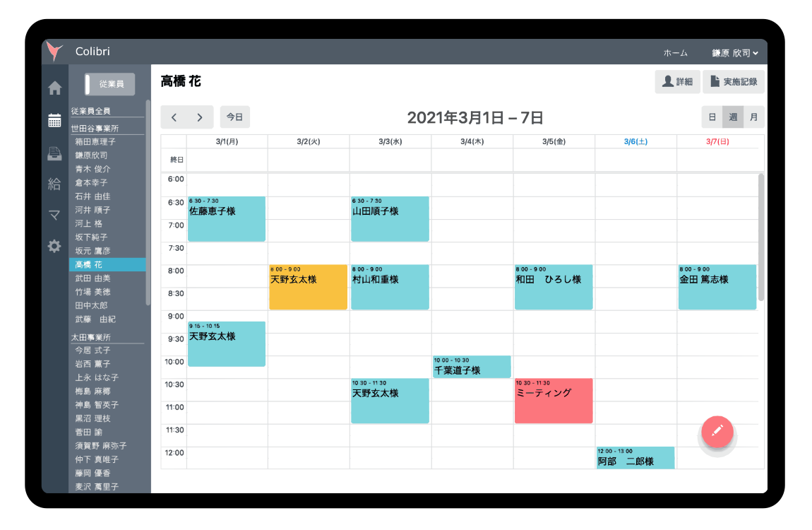
Task: Click the Colibri hummingbird logo
Action: point(54,52)
